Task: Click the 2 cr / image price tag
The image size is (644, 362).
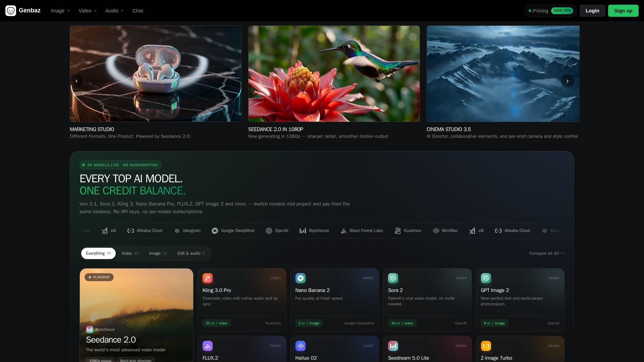Action: click(309, 323)
